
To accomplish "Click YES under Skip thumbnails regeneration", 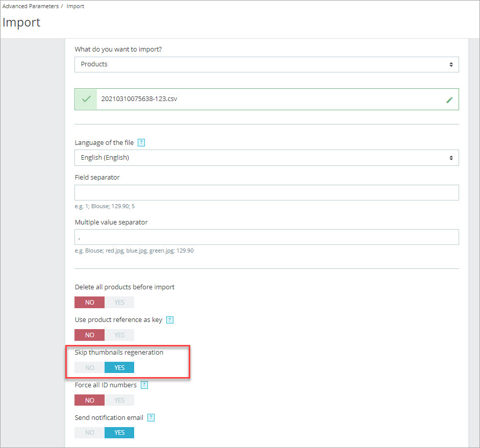I will click(x=119, y=367).
